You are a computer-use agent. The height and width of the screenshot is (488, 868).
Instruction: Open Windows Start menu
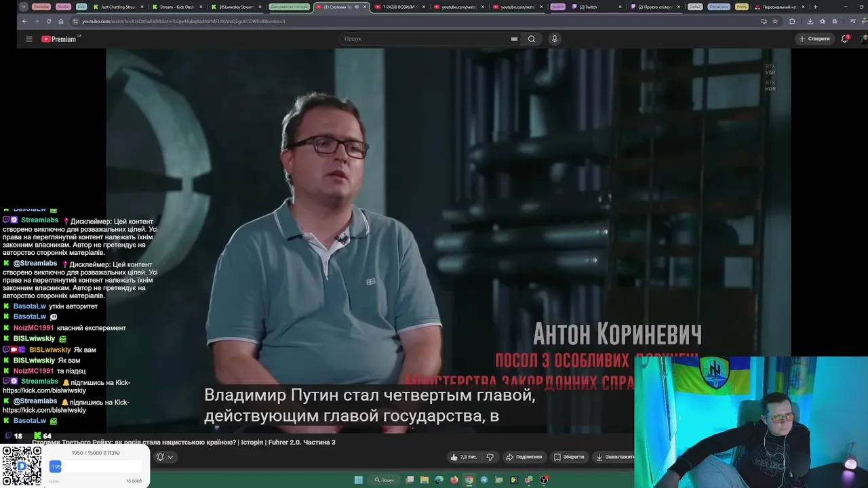pos(359,480)
